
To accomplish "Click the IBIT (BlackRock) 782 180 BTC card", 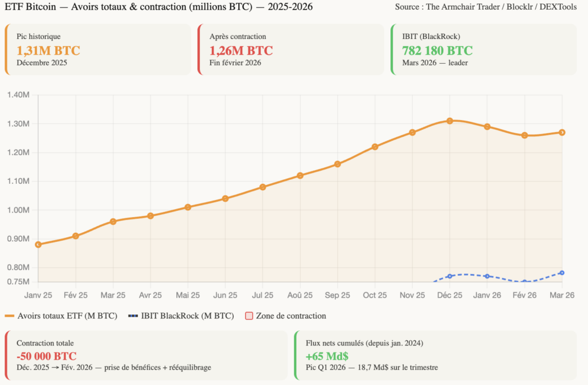I will pyautogui.click(x=483, y=49).
